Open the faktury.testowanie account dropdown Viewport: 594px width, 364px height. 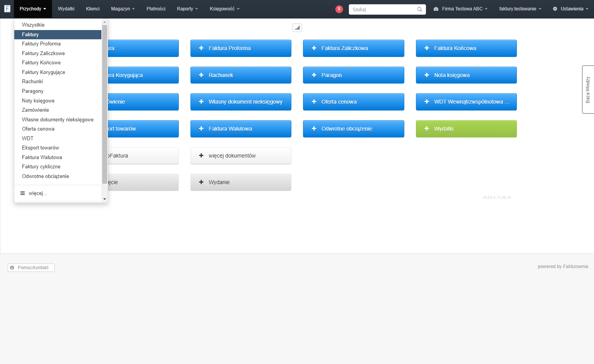(520, 9)
